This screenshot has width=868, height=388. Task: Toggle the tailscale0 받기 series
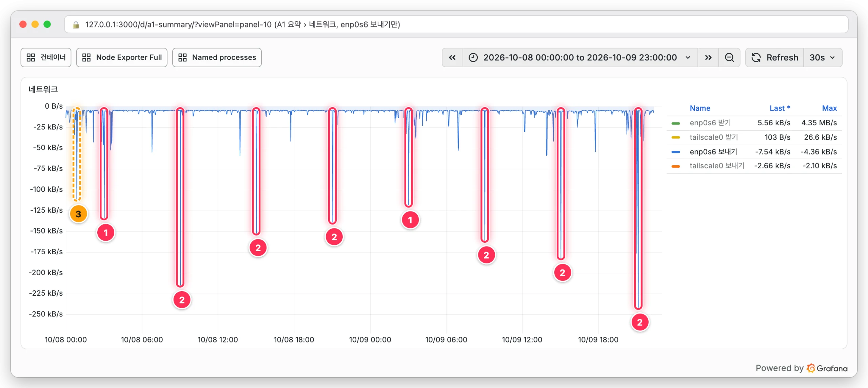714,137
